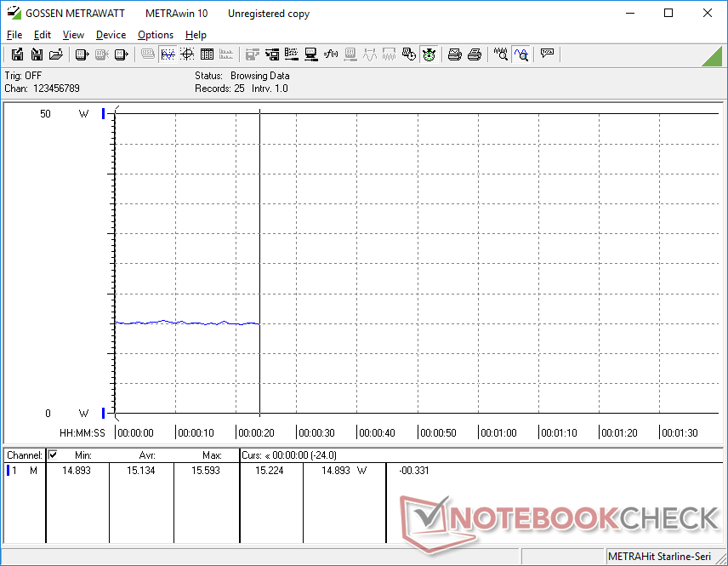The width and height of the screenshot is (728, 566).
Task: Open the Edit menu
Action: pyautogui.click(x=43, y=35)
